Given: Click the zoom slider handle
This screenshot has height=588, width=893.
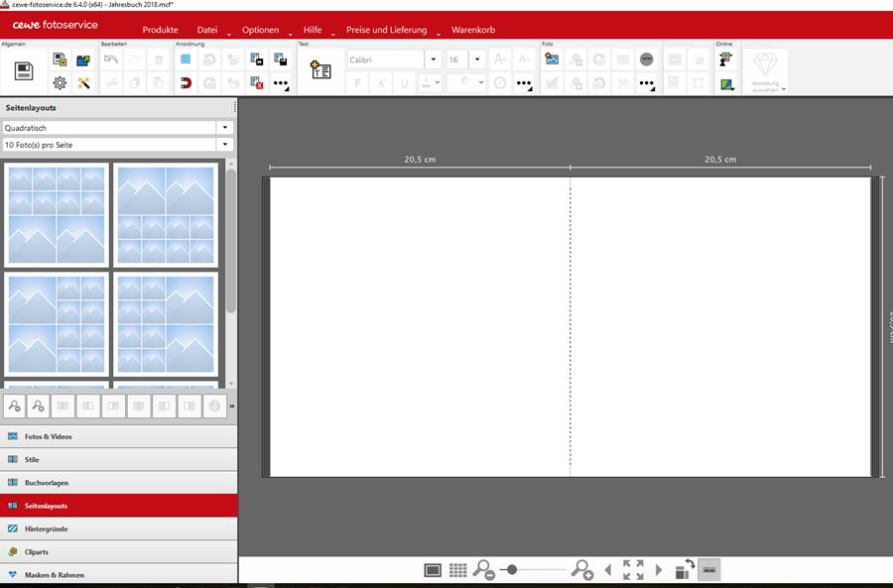Looking at the screenshot, I should pos(512,570).
